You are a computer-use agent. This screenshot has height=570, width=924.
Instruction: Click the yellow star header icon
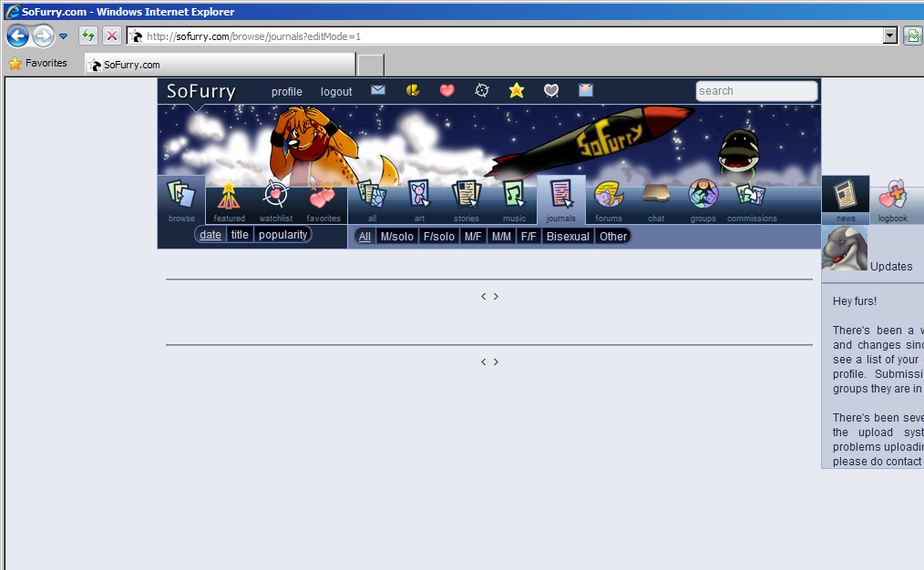(x=517, y=90)
